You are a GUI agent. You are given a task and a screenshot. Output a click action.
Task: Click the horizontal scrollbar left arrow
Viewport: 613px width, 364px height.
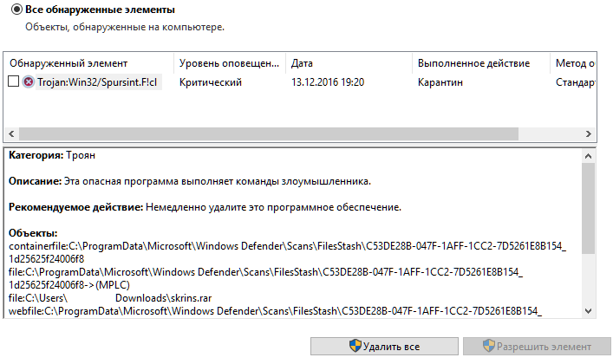coord(11,133)
